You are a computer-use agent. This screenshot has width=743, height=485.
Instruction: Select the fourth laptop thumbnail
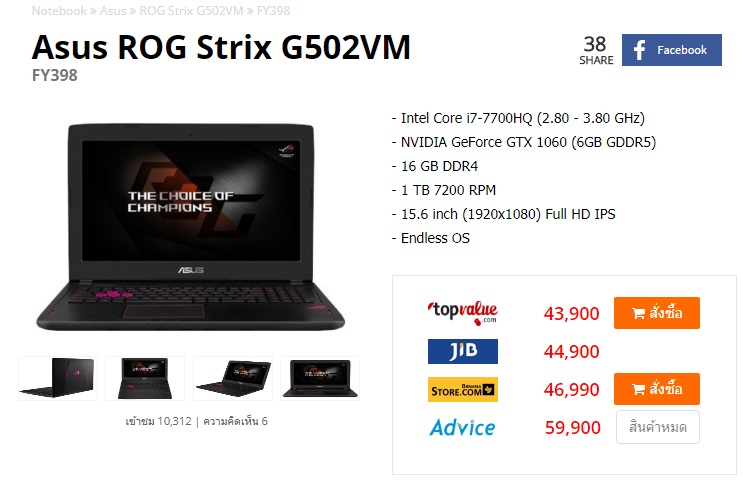pos(320,378)
